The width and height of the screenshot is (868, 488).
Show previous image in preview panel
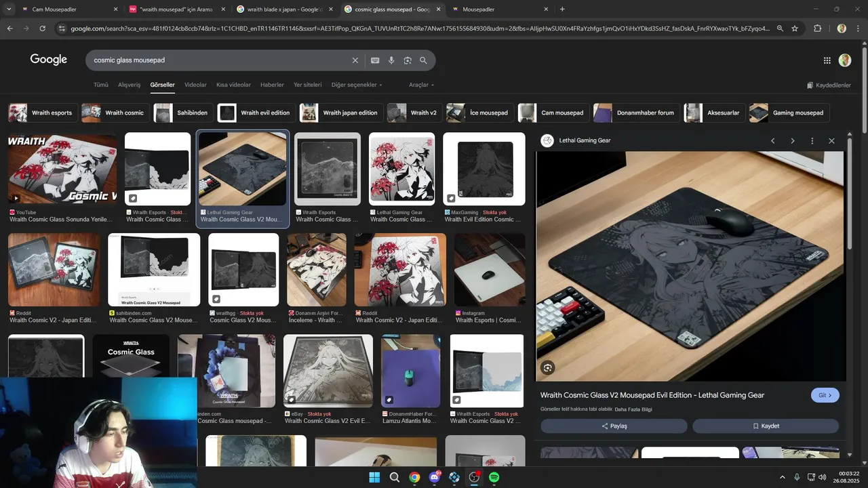coord(772,141)
